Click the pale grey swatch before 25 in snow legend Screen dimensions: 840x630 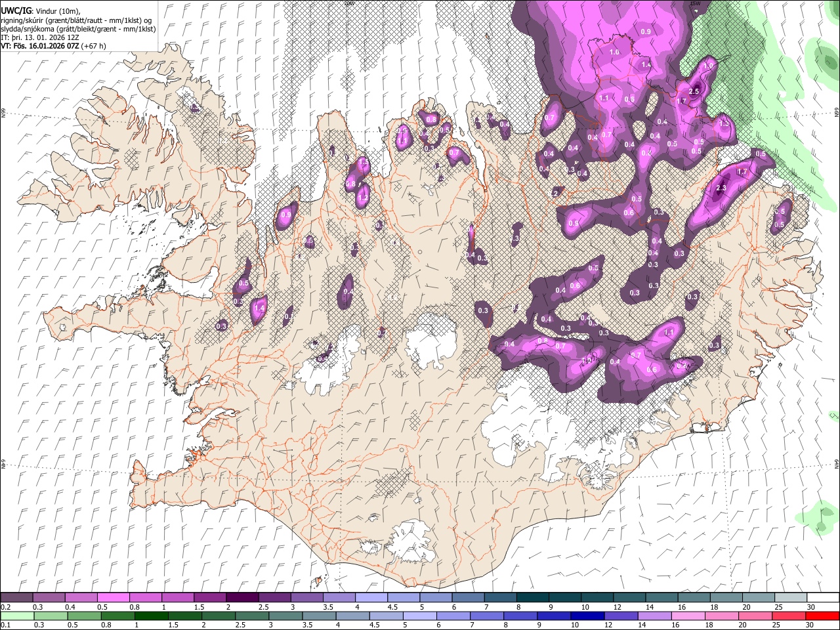pos(790,597)
